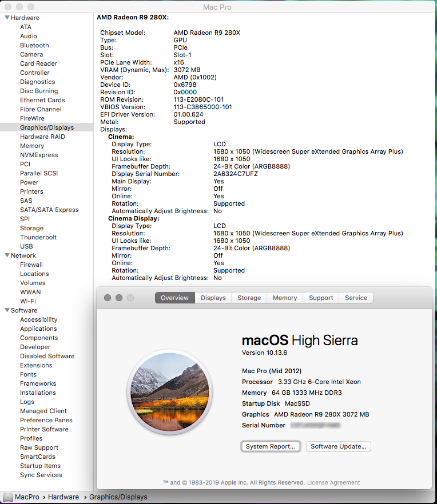Select Installations under Software
The height and width of the screenshot is (504, 437).
pos(38,393)
